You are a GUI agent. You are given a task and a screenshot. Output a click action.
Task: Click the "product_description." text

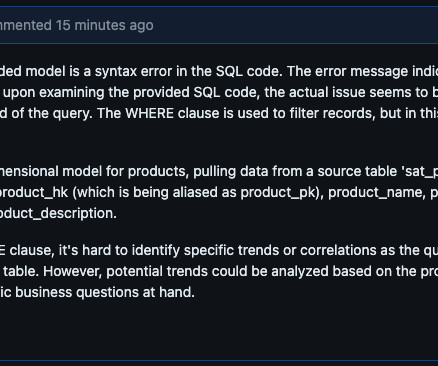[58, 213]
